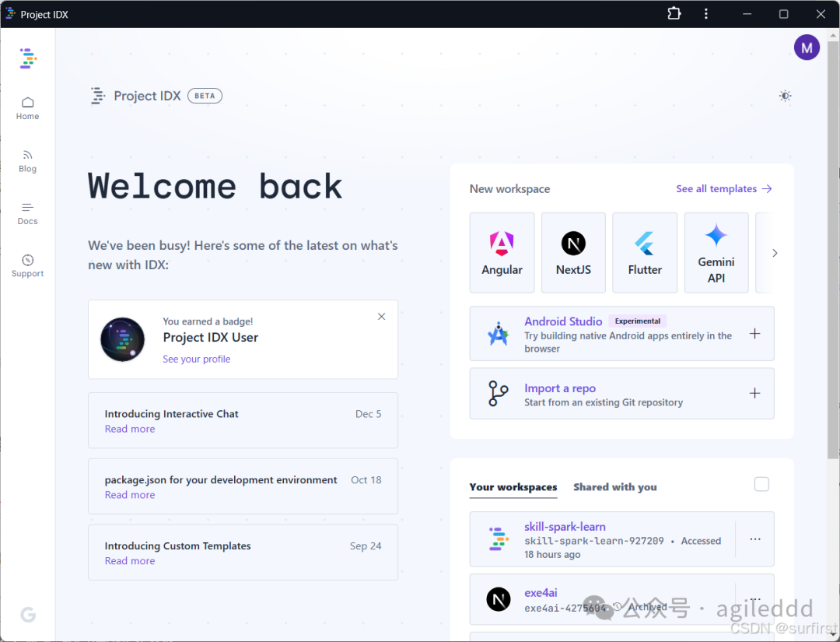
Task: Click the vertical scrollbar thumb
Action: click(833, 249)
